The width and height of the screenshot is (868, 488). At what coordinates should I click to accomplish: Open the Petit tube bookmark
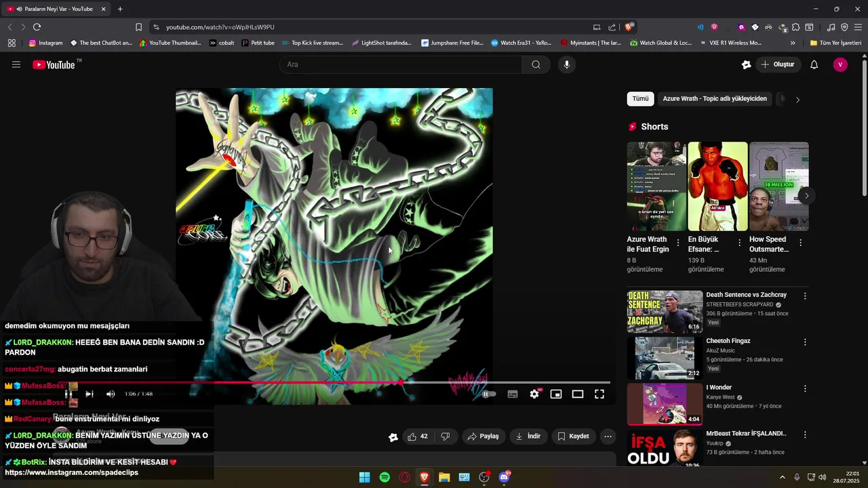pyautogui.click(x=258, y=43)
